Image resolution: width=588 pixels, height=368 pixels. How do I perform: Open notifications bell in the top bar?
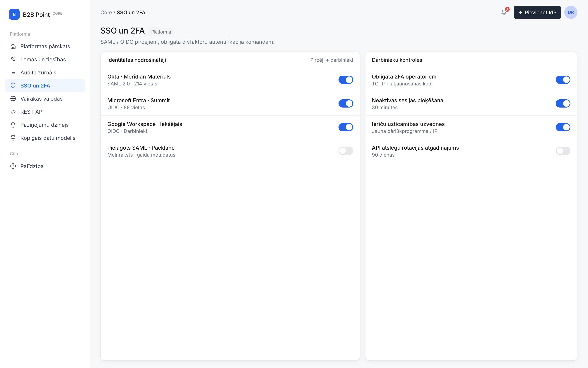[504, 12]
